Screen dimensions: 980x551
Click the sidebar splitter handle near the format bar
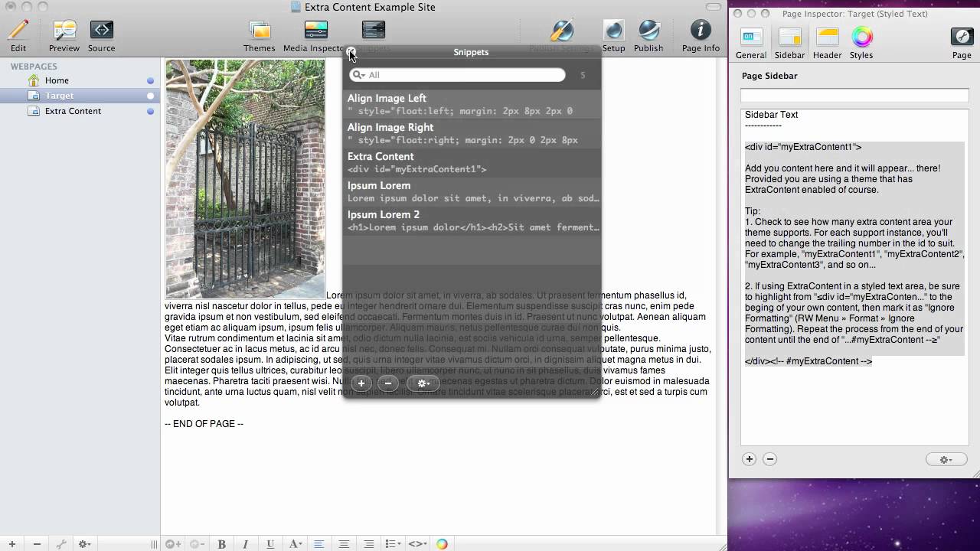[x=154, y=544]
